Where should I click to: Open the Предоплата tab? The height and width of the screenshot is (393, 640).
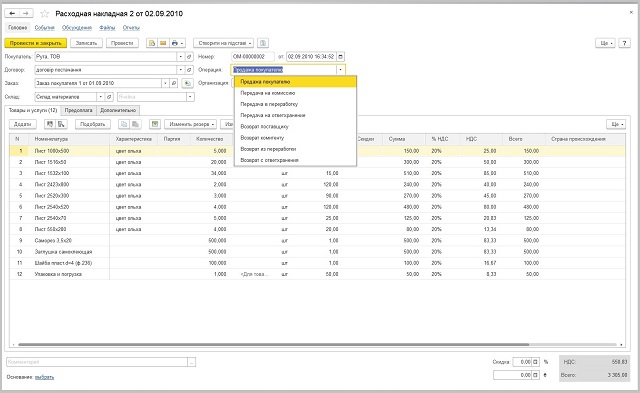pyautogui.click(x=79, y=110)
